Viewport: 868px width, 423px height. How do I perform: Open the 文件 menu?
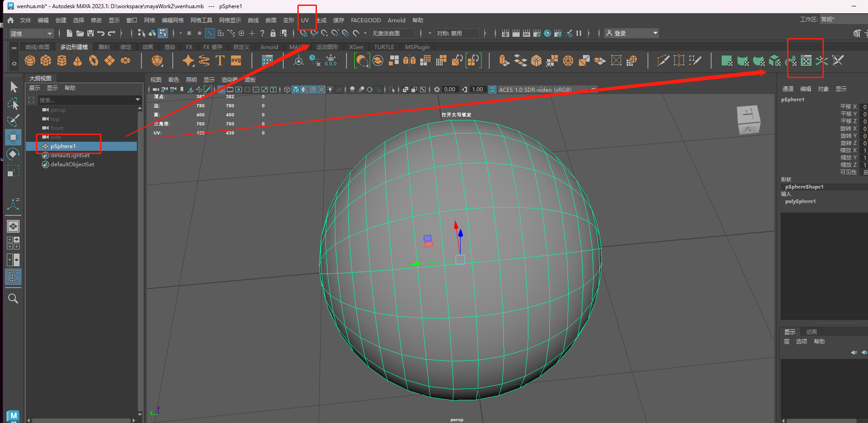tap(25, 20)
